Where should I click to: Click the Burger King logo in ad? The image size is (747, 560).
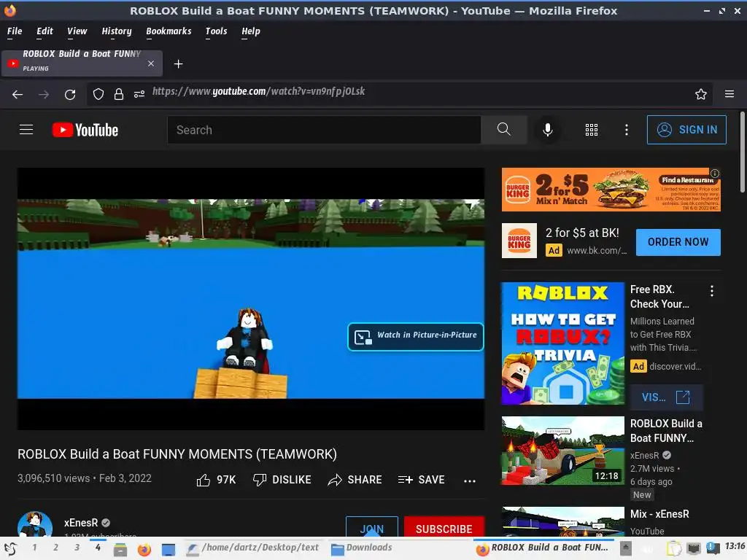click(x=519, y=241)
